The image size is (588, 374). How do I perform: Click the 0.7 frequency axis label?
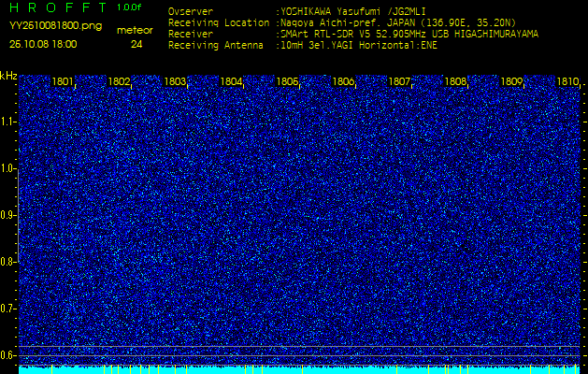click(x=7, y=309)
